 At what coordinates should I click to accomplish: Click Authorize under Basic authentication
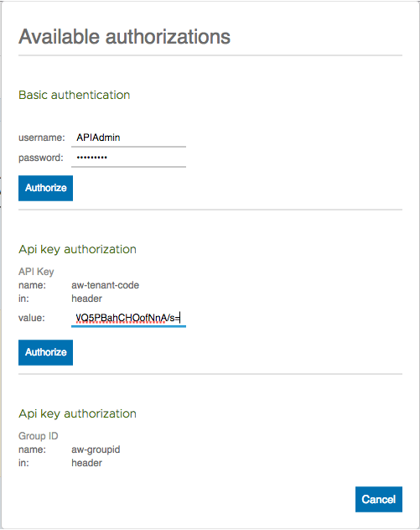coord(45,188)
